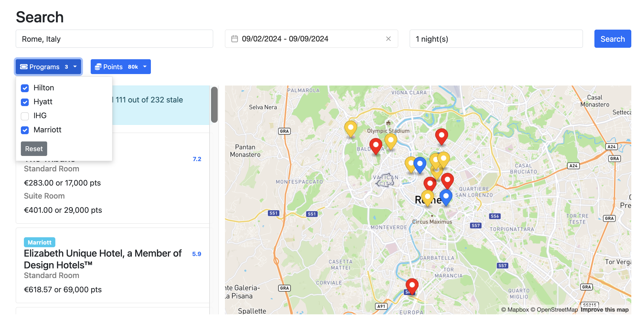Click the blue pin near Quartiere San Lorenzo

tap(446, 196)
